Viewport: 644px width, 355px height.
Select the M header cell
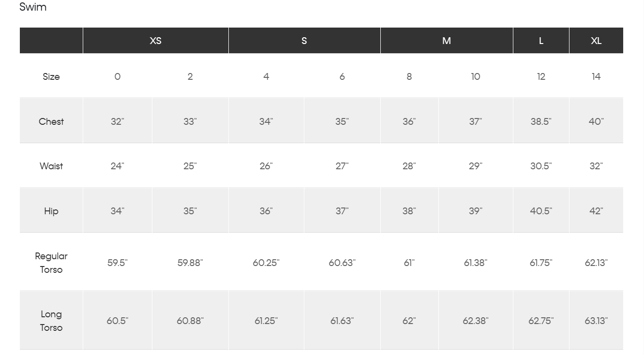tap(446, 41)
